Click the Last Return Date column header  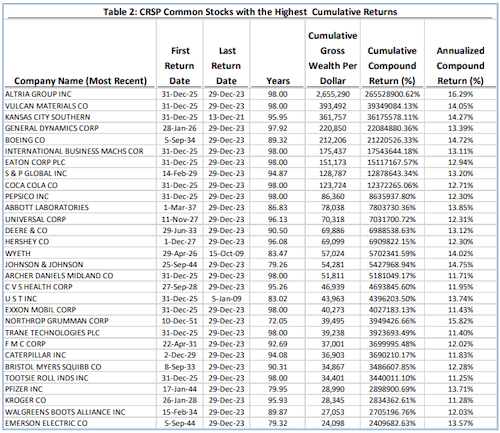[x=226, y=66]
